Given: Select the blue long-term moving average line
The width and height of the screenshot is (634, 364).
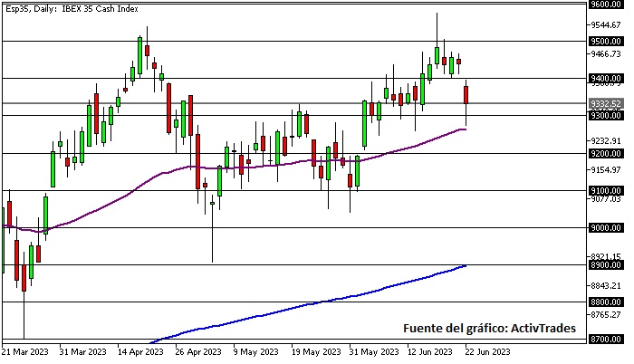Looking at the screenshot, I should (362, 292).
